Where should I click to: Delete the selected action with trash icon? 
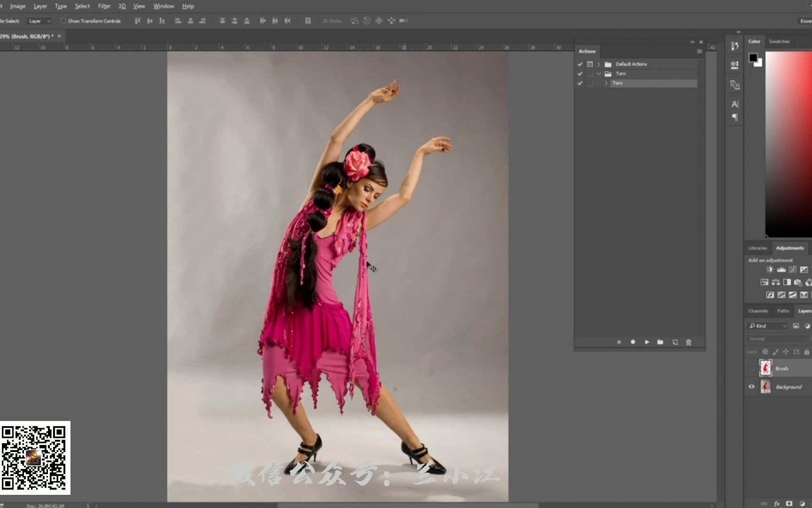(x=688, y=342)
